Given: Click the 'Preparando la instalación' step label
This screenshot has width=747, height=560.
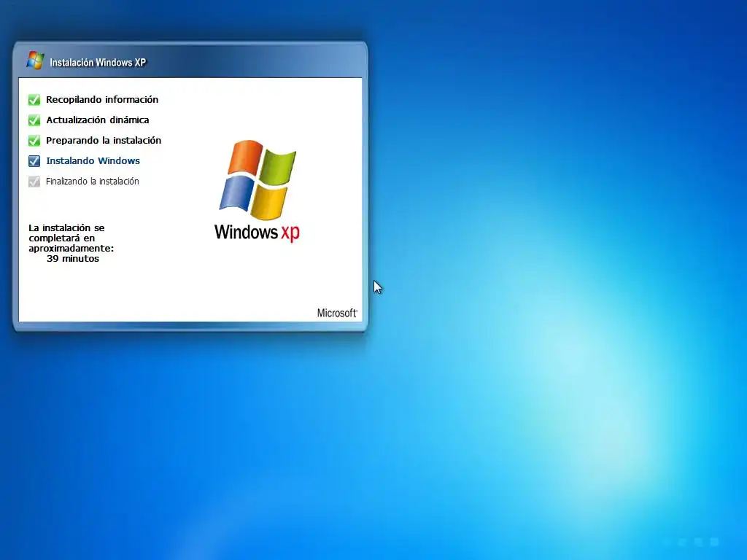Looking at the screenshot, I should [104, 141].
